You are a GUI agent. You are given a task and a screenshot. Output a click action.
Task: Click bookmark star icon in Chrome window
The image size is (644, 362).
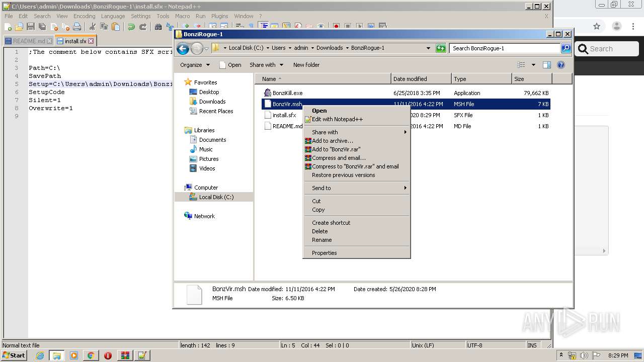click(x=597, y=26)
